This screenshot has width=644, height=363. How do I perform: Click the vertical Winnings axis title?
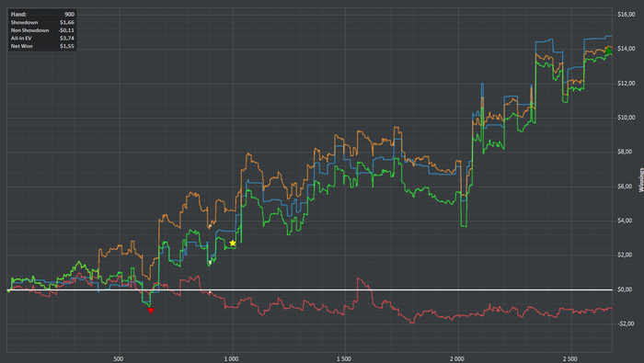[x=640, y=180]
